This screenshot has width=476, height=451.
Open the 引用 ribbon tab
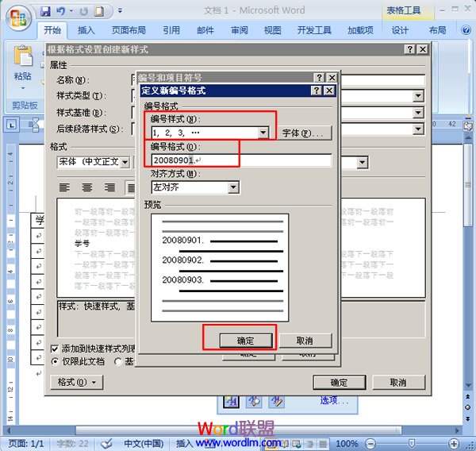click(171, 30)
